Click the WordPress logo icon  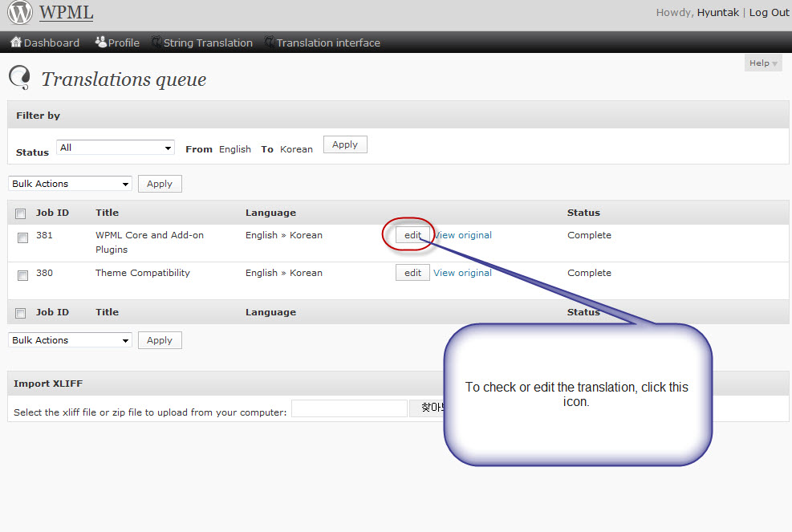tap(20, 12)
